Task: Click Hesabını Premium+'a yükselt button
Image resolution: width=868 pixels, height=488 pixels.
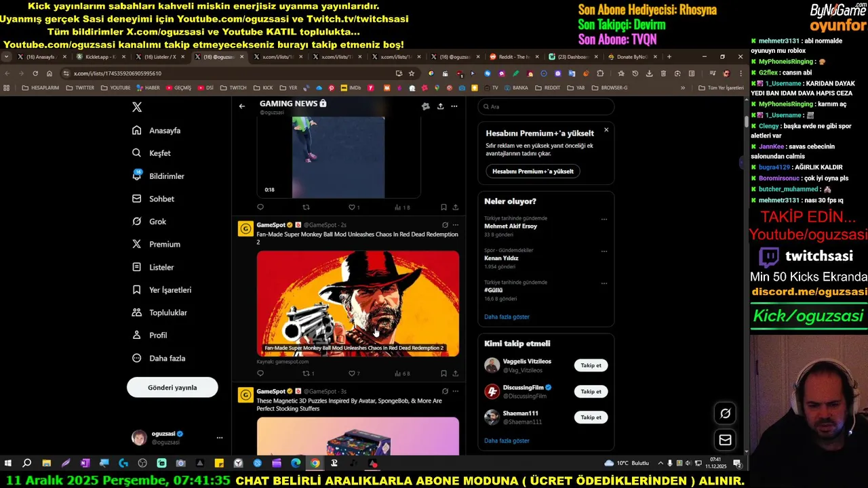Action: coord(533,171)
